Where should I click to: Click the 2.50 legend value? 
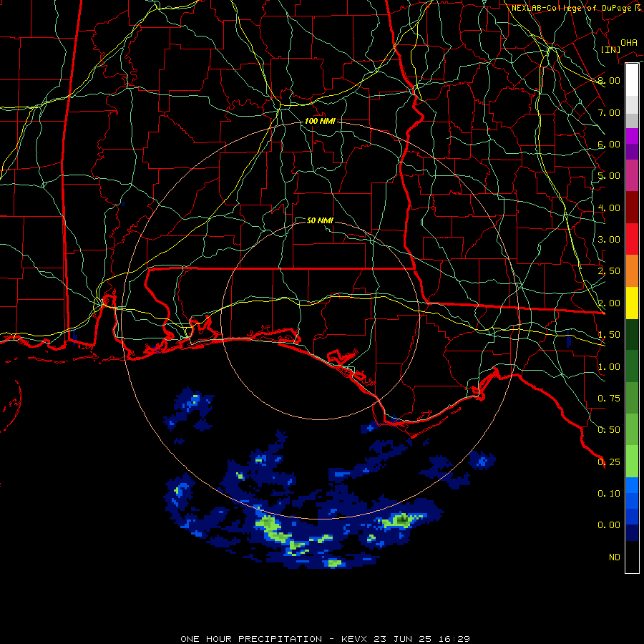coord(609,271)
